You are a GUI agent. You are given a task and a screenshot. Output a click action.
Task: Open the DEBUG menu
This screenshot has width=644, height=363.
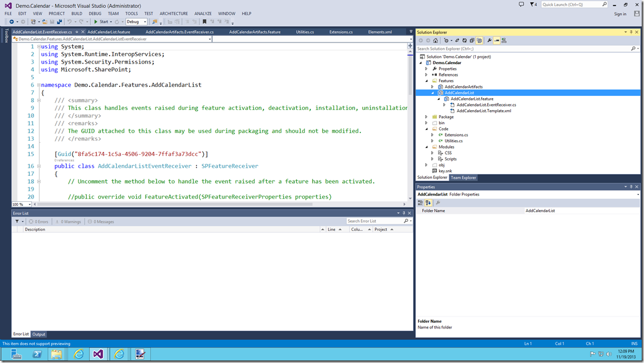[x=95, y=14]
